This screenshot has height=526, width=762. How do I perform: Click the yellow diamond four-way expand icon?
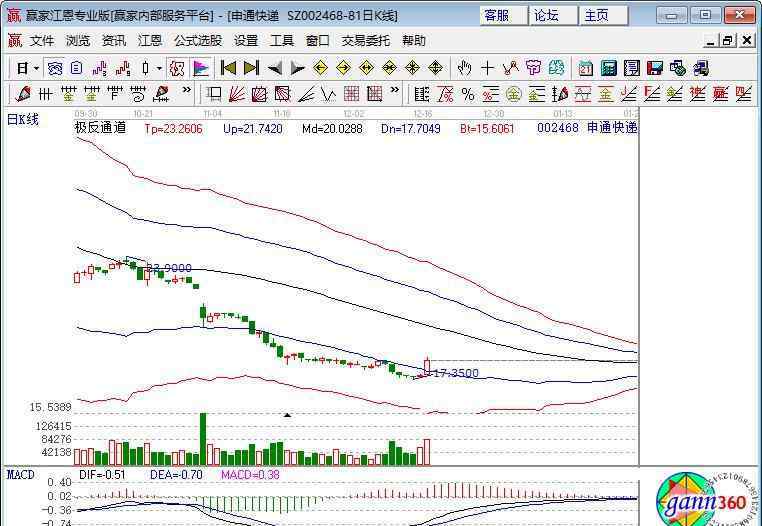(435, 68)
